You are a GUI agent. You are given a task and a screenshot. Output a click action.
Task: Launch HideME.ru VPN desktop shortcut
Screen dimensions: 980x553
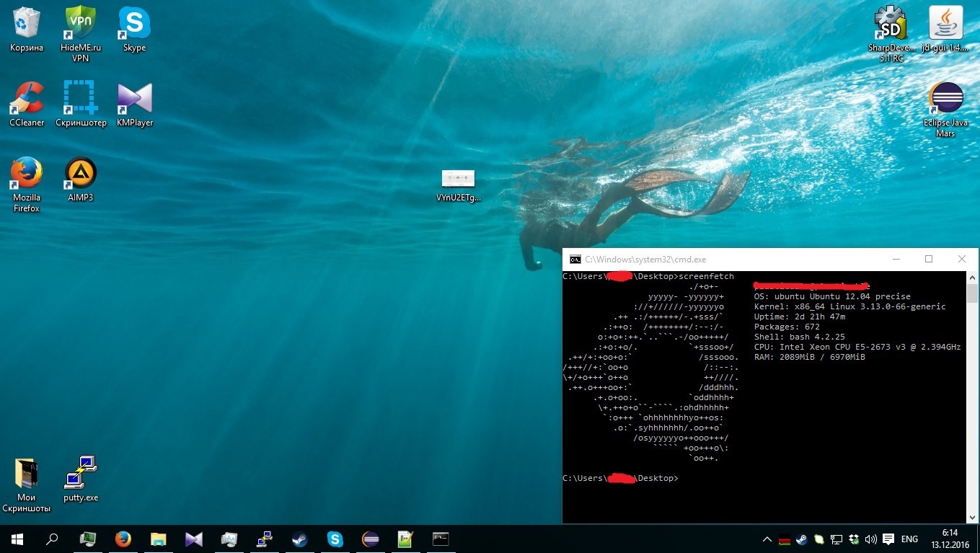tap(81, 33)
